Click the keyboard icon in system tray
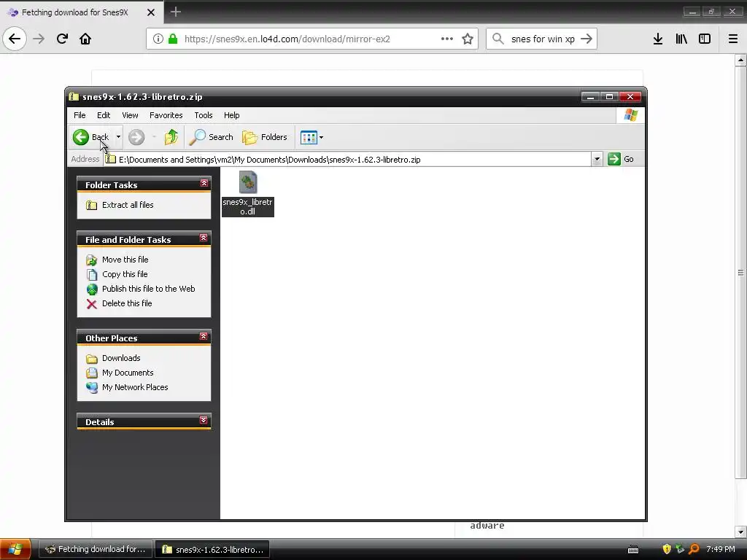The width and height of the screenshot is (747, 560). pyautogui.click(x=633, y=550)
